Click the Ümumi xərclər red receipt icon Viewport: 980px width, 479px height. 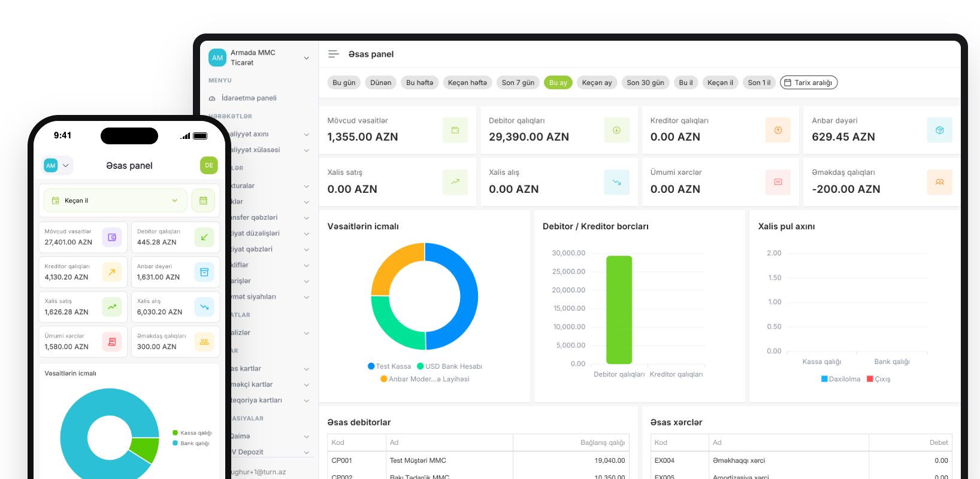coord(778,182)
